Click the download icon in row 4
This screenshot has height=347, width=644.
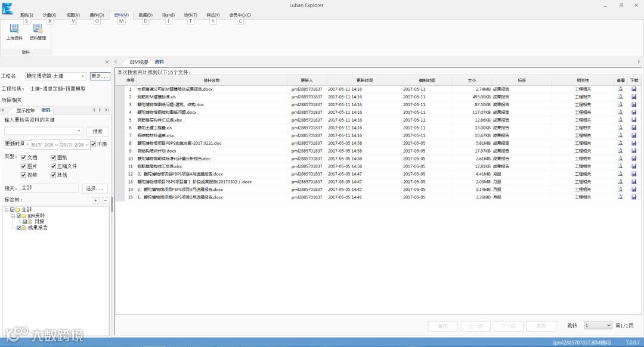pyautogui.click(x=634, y=112)
